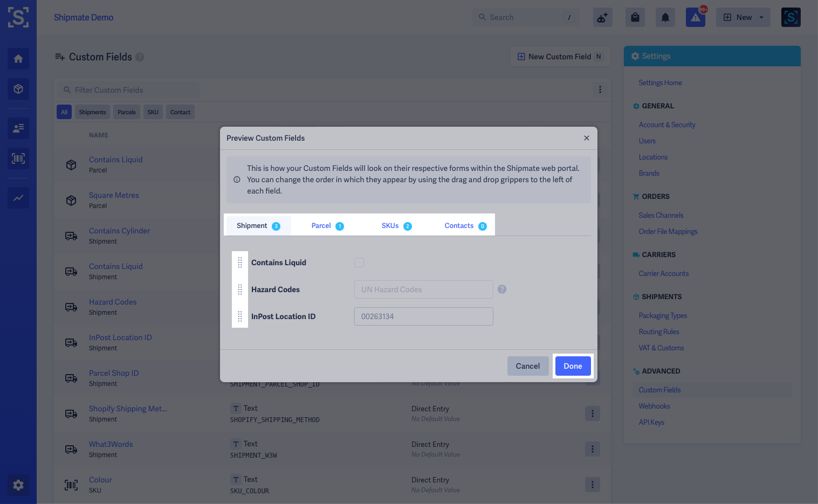Open the VAT & Customs link
Image resolution: width=818 pixels, height=504 pixels.
point(661,348)
